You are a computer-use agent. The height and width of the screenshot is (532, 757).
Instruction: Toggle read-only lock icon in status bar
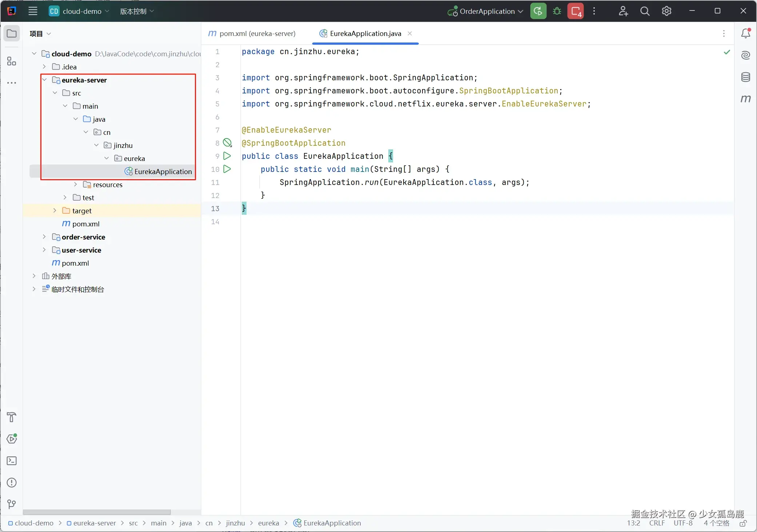click(743, 523)
